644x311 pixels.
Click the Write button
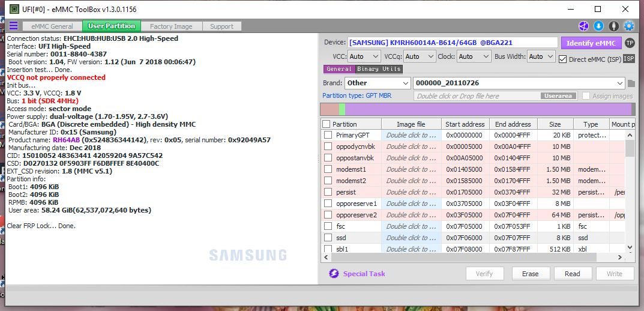coord(615,274)
